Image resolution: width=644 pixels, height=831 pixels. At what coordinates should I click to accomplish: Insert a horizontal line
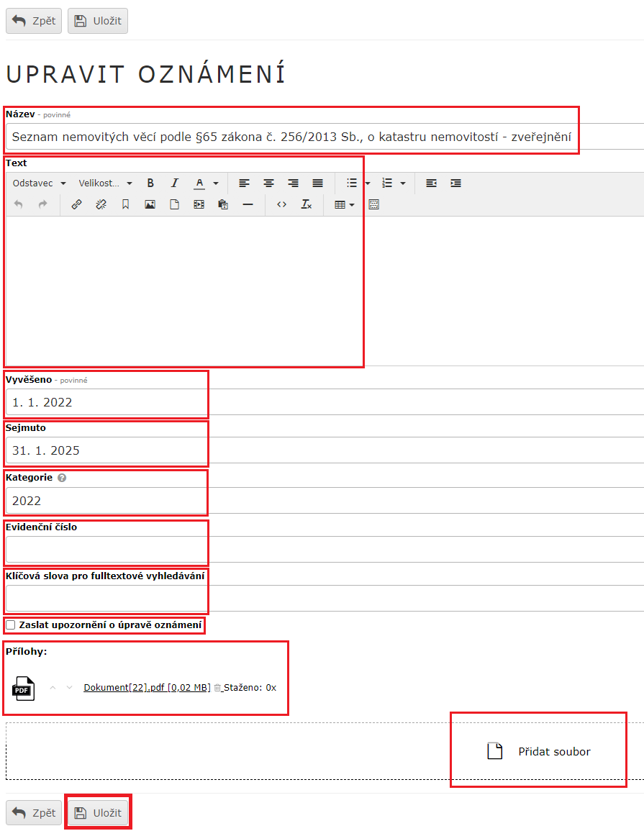(248, 205)
